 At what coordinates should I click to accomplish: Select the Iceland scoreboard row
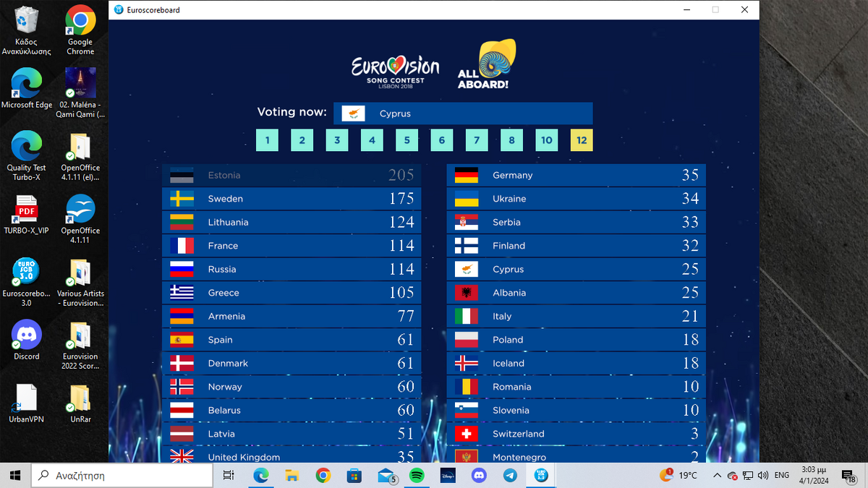point(576,363)
